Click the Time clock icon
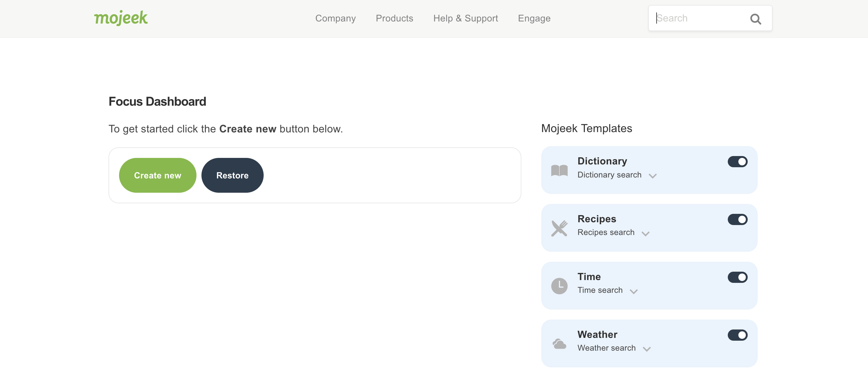 559,286
